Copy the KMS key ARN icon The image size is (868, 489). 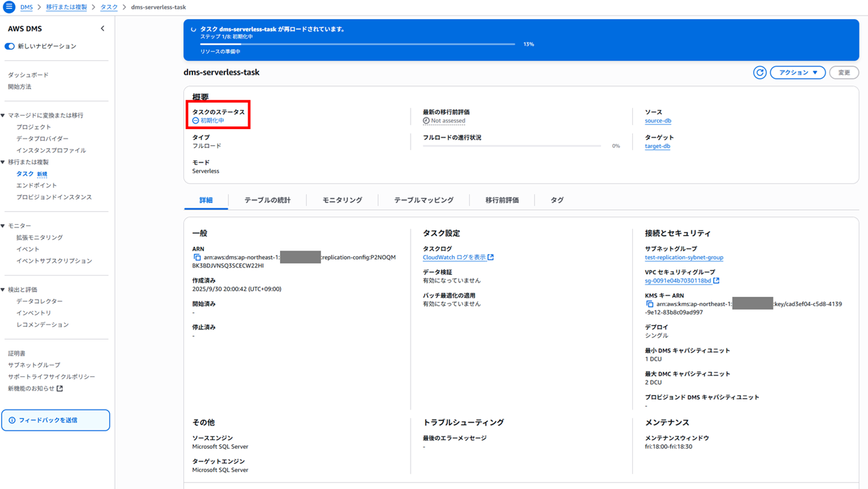pos(650,304)
